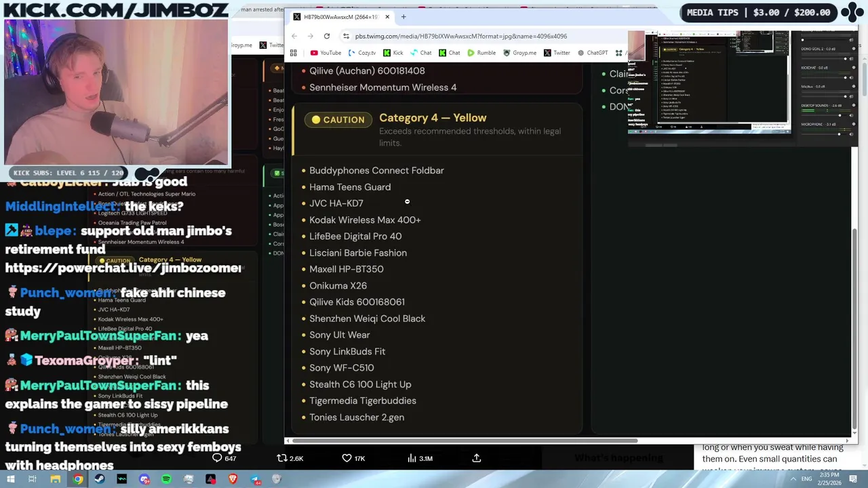Screen dimensions: 868x488
Task: Open the grey round app on taskbar
Action: coord(277,479)
